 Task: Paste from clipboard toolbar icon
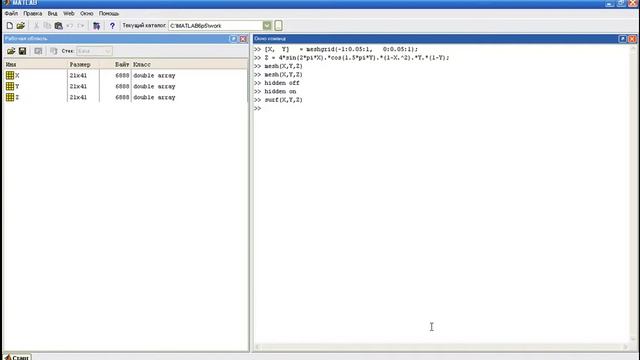58,26
